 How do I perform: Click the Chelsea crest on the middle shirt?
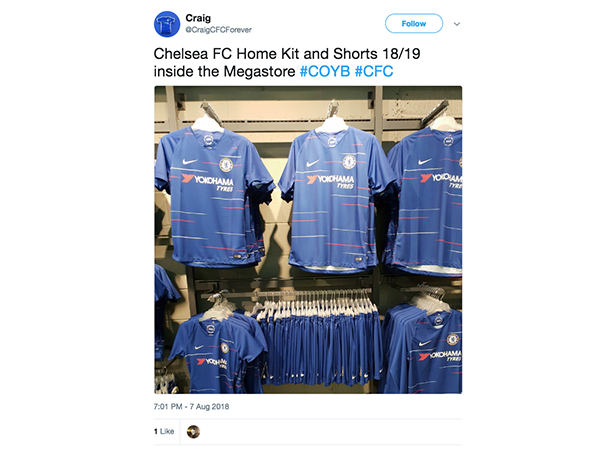[349, 162]
